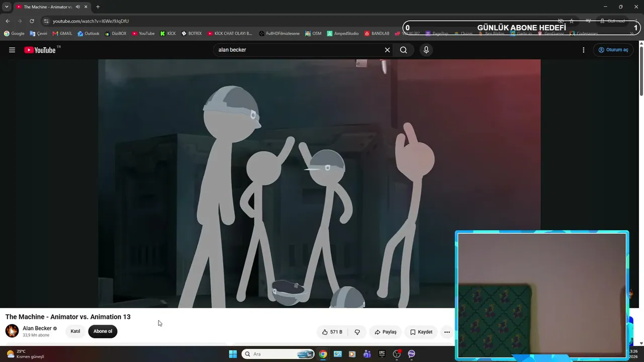The image size is (644, 362).
Task: Open YouTube settings three-dot menu
Action: 584,50
